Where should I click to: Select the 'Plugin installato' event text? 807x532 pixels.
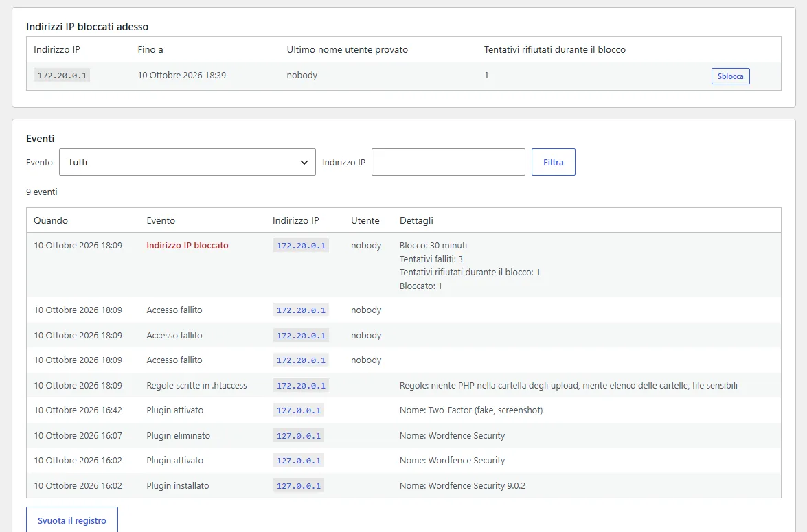[x=178, y=485]
